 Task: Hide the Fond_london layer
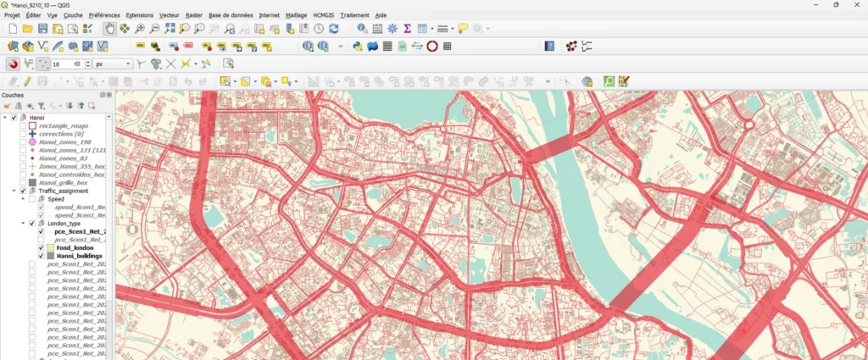tap(41, 248)
